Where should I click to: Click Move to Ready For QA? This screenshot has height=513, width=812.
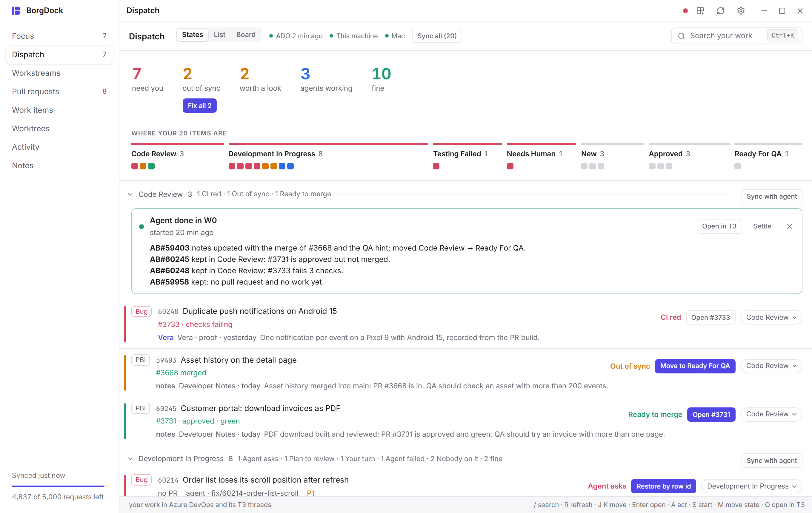point(695,366)
